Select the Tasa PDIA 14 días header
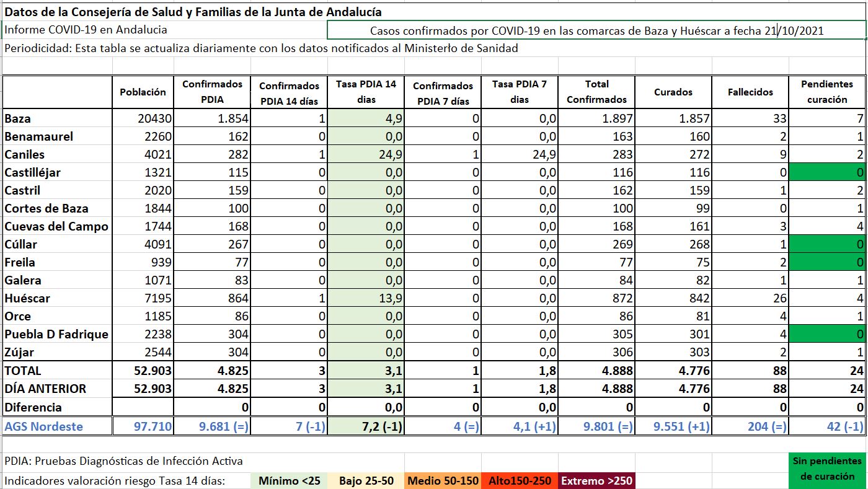 [365, 92]
